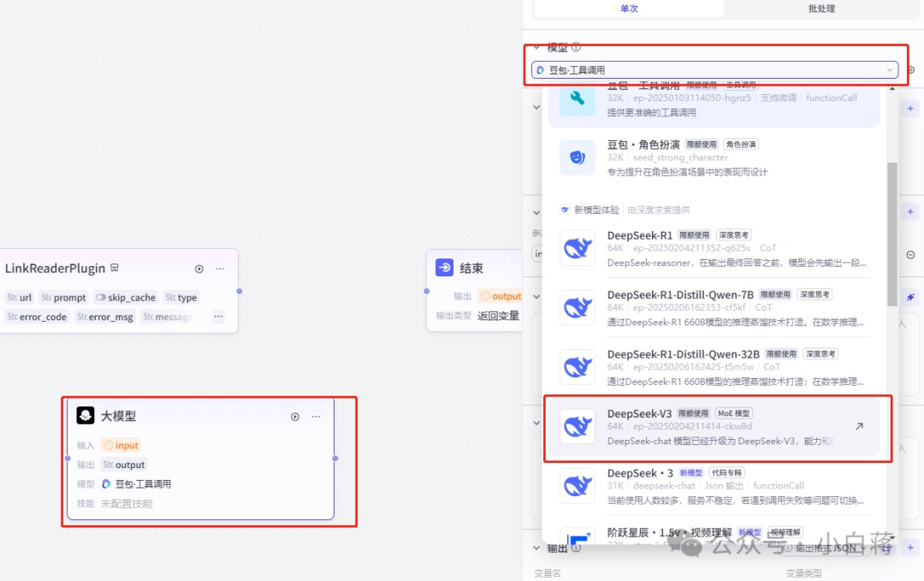Click the 大模型 output variable tag
The height and width of the screenshot is (581, 924).
tap(124, 465)
